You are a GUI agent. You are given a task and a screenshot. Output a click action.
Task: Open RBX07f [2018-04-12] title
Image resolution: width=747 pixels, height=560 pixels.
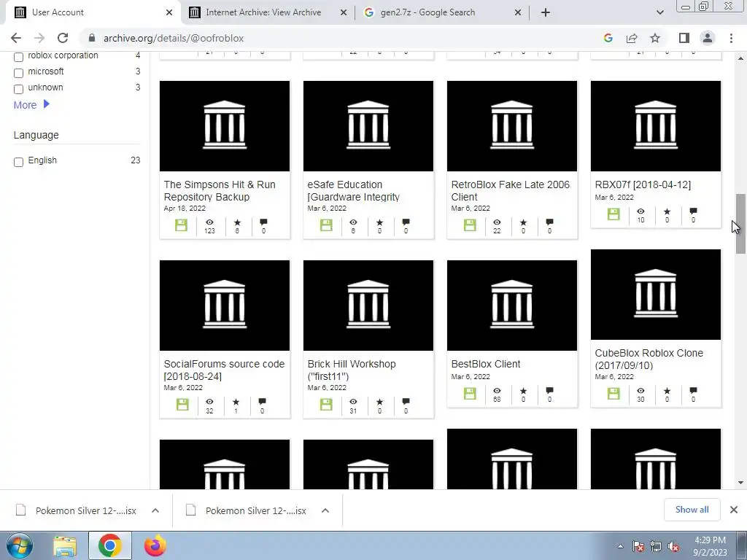(643, 184)
